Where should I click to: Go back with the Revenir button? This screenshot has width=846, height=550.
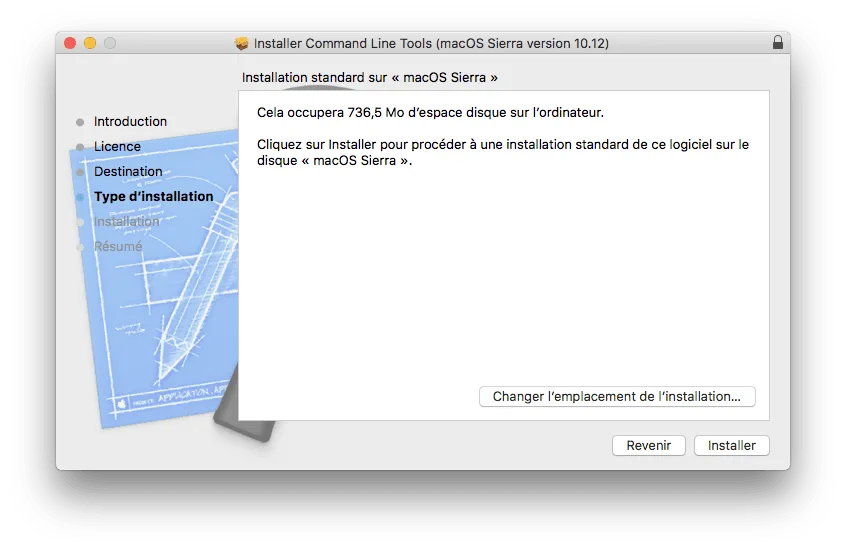tap(649, 445)
